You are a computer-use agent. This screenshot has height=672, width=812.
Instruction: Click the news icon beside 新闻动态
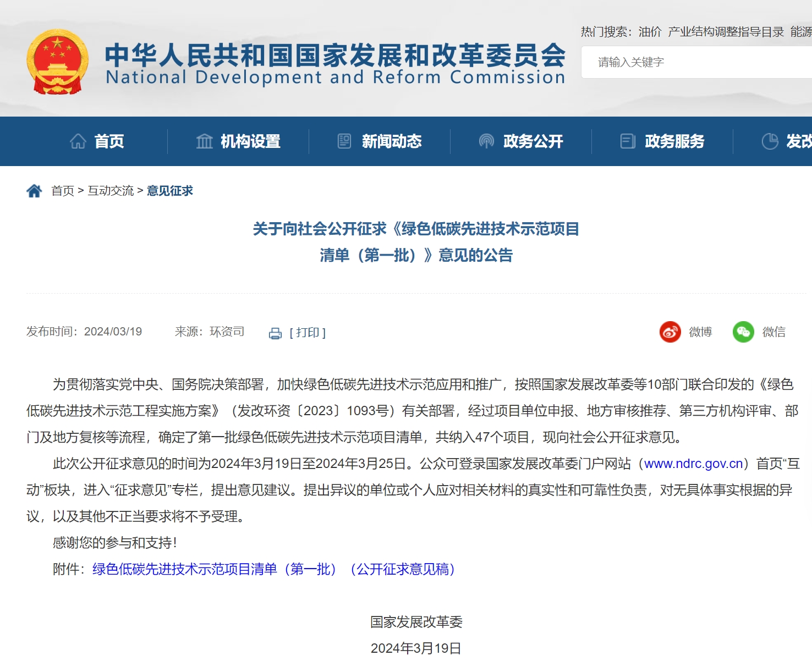344,141
